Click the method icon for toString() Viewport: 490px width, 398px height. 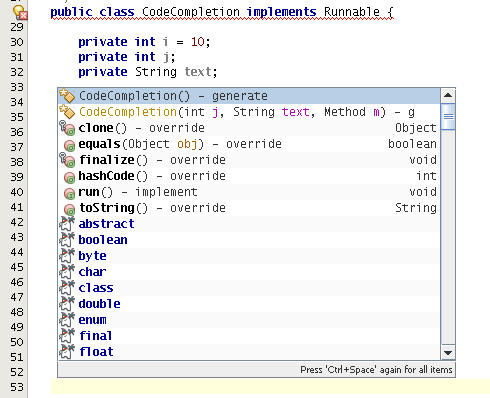[x=69, y=209]
